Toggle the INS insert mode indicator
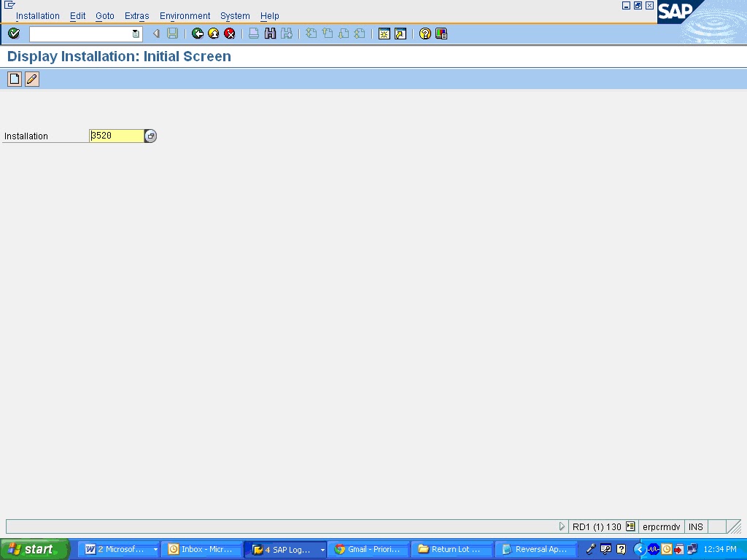 [x=696, y=526]
